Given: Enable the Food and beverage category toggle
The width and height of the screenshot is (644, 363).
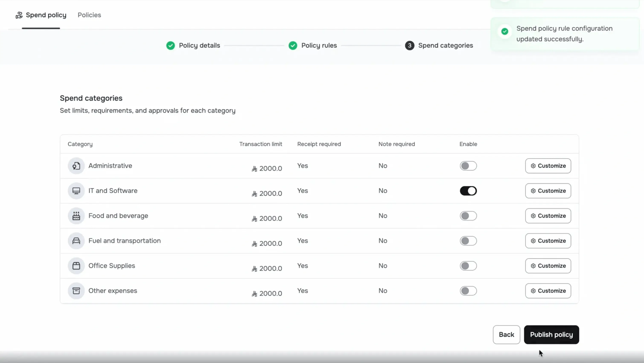Looking at the screenshot, I should click(x=468, y=216).
